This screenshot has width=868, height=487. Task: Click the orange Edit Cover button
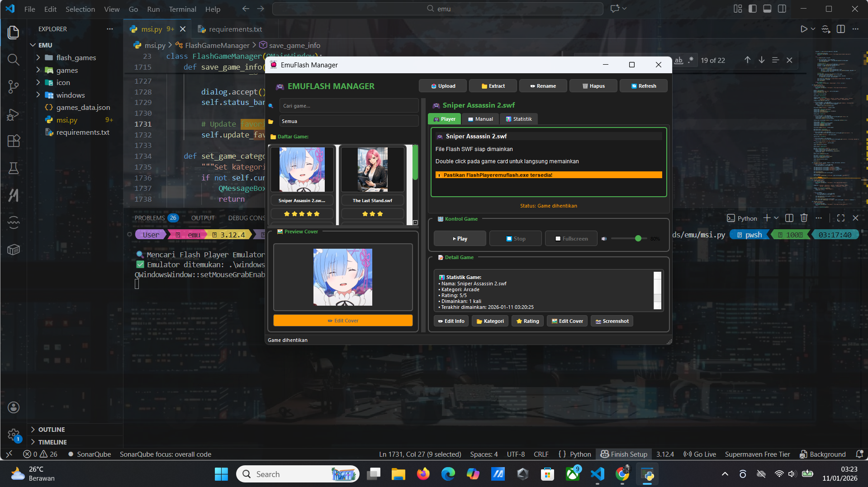coord(342,320)
